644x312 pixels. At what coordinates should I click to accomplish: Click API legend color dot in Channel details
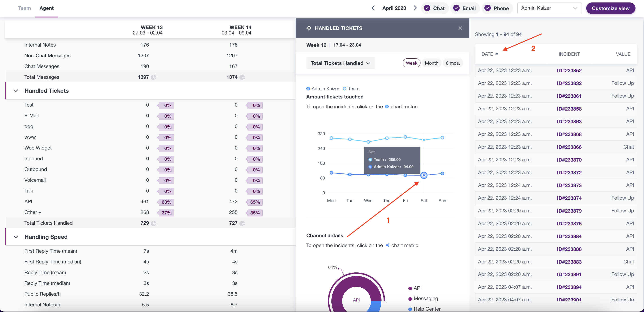(x=410, y=288)
